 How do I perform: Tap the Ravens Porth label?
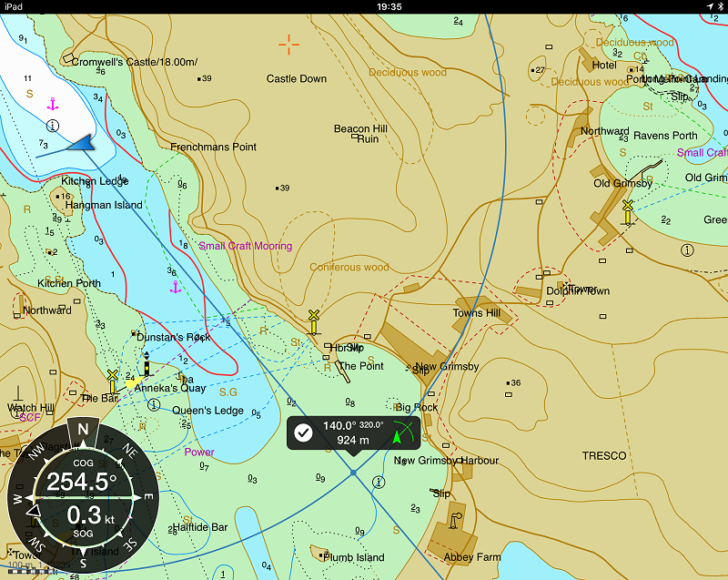click(x=665, y=135)
